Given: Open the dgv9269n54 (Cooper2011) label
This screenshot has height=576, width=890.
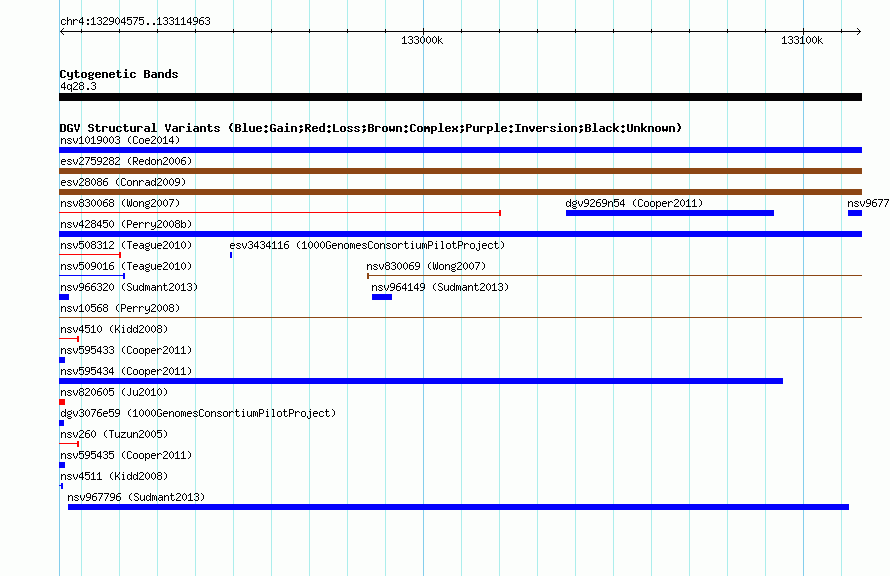Looking at the screenshot, I should click(634, 203).
